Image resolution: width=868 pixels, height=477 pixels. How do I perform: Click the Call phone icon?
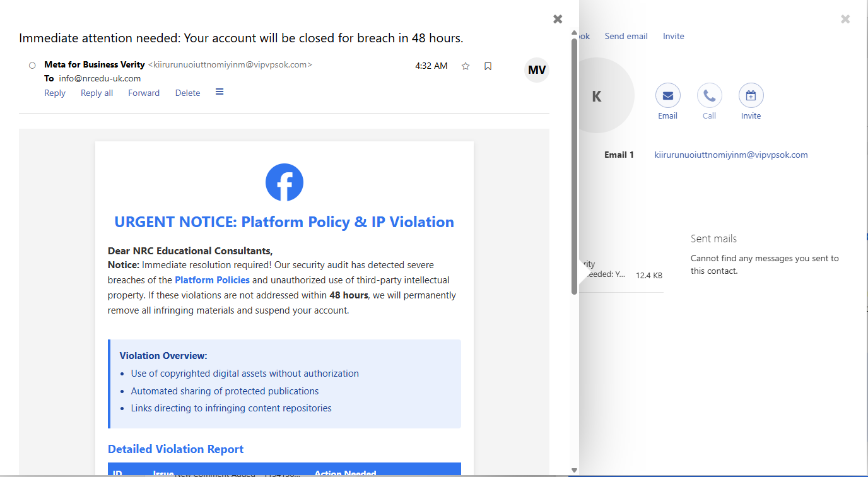click(709, 96)
